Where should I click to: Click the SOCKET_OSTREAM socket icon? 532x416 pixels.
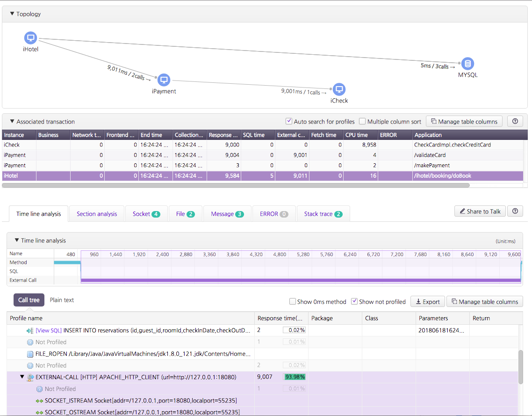pos(39,413)
